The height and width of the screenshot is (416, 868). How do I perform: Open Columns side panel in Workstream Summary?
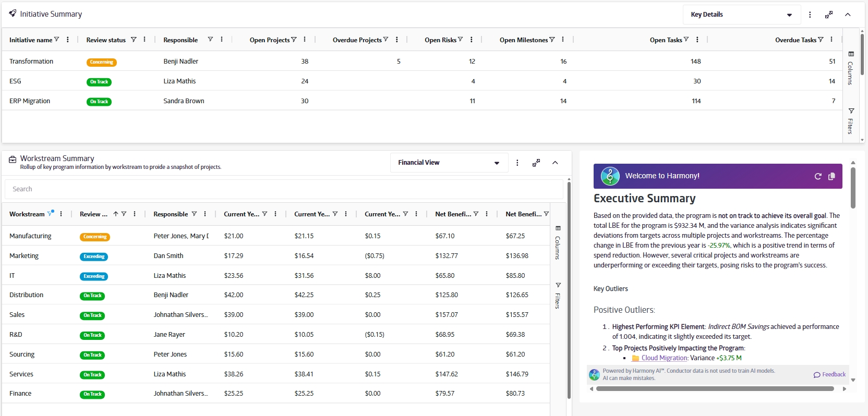coord(558,243)
